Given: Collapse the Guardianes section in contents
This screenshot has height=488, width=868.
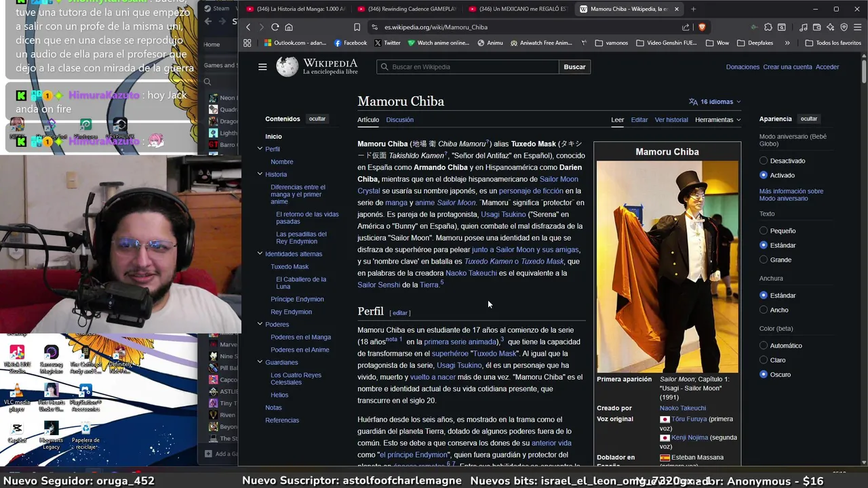Looking at the screenshot, I should coord(260,362).
